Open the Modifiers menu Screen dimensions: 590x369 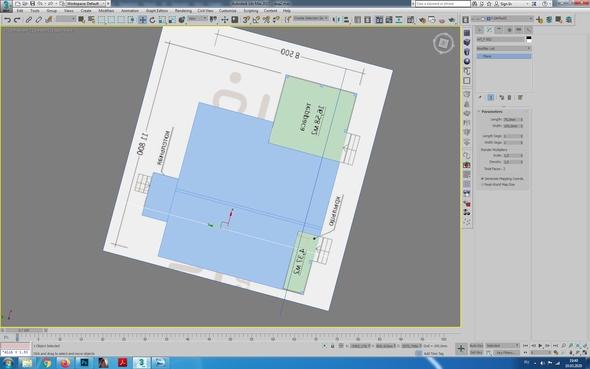pos(106,11)
